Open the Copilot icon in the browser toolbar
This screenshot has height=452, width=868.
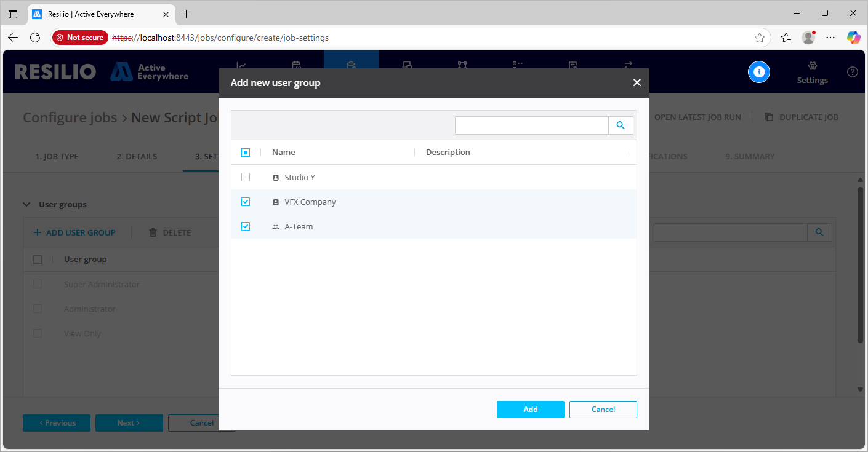point(853,38)
